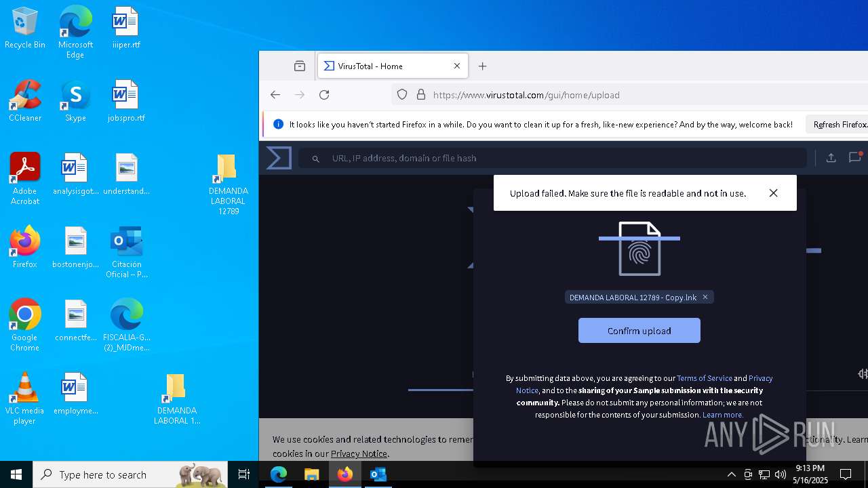
Task: Open File Explorer from the taskbar
Action: [311, 474]
